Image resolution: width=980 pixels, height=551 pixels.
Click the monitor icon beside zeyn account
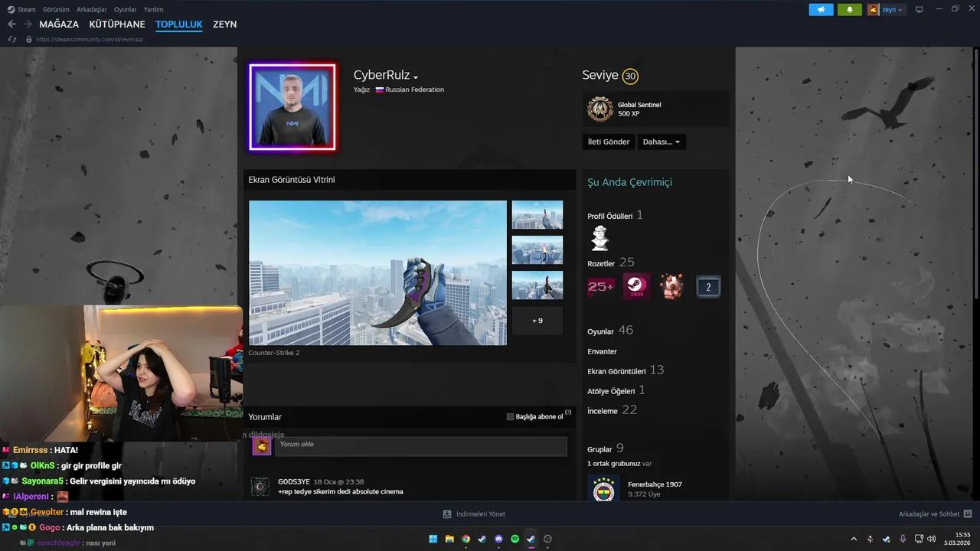point(919,9)
